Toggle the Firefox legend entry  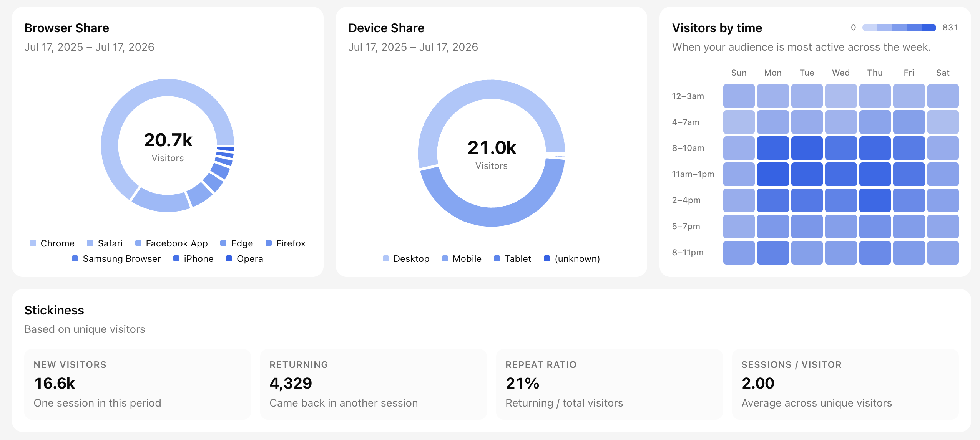point(286,243)
